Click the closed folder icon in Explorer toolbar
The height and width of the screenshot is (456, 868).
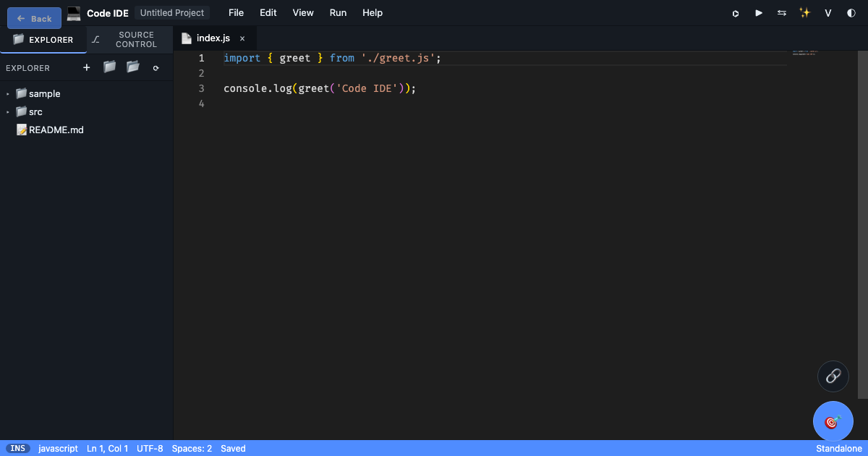pos(110,67)
